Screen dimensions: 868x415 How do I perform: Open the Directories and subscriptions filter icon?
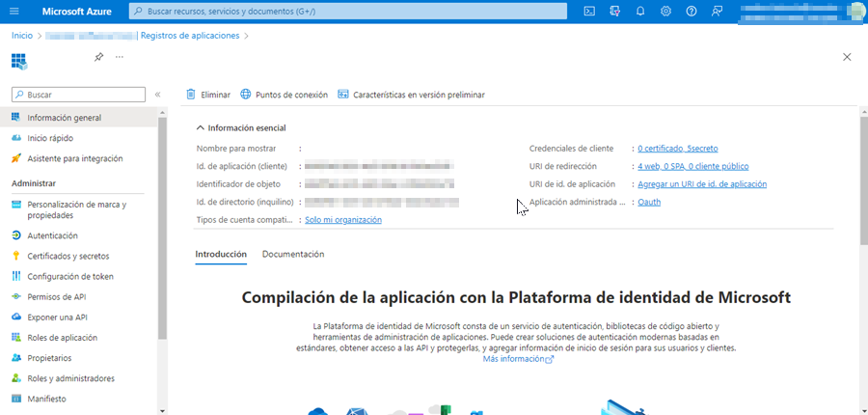[615, 11]
